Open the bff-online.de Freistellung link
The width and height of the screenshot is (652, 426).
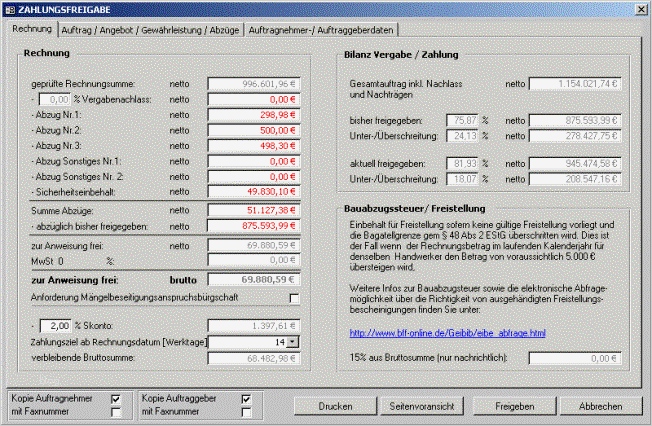tap(447, 333)
